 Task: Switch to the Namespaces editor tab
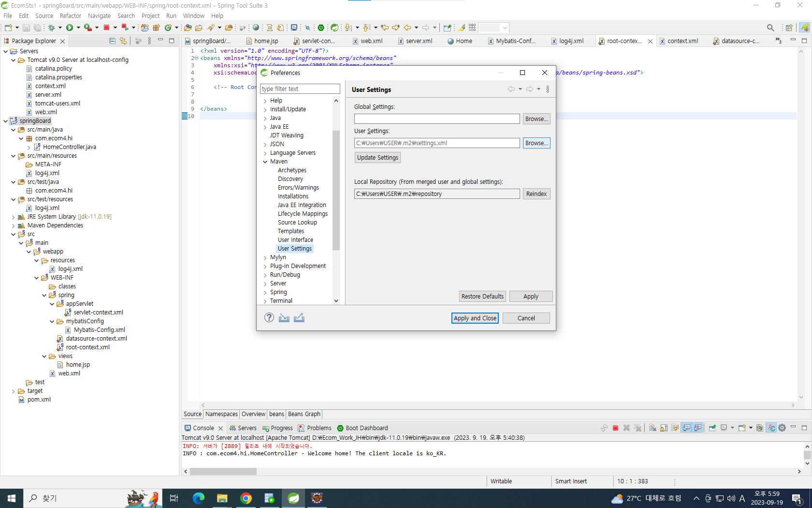221,414
